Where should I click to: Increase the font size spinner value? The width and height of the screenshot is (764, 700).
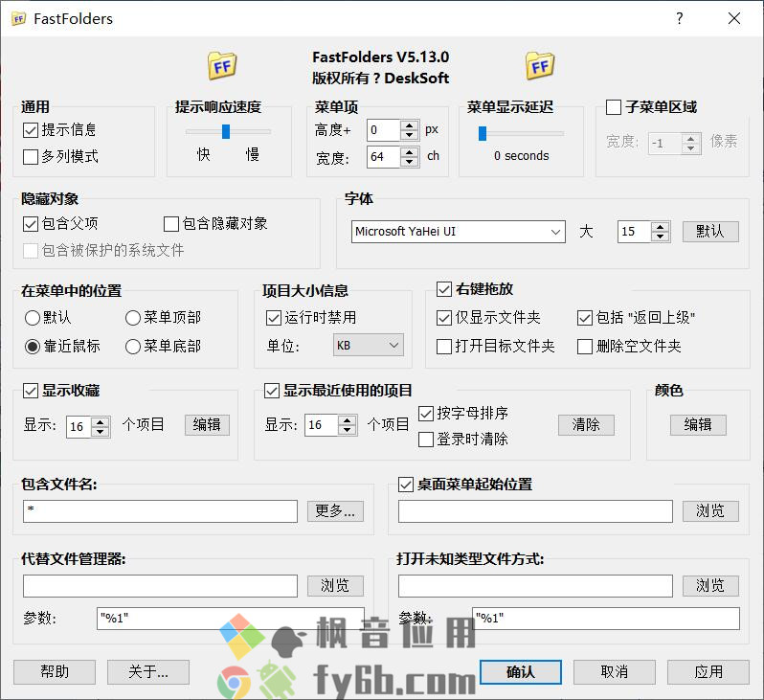(661, 227)
